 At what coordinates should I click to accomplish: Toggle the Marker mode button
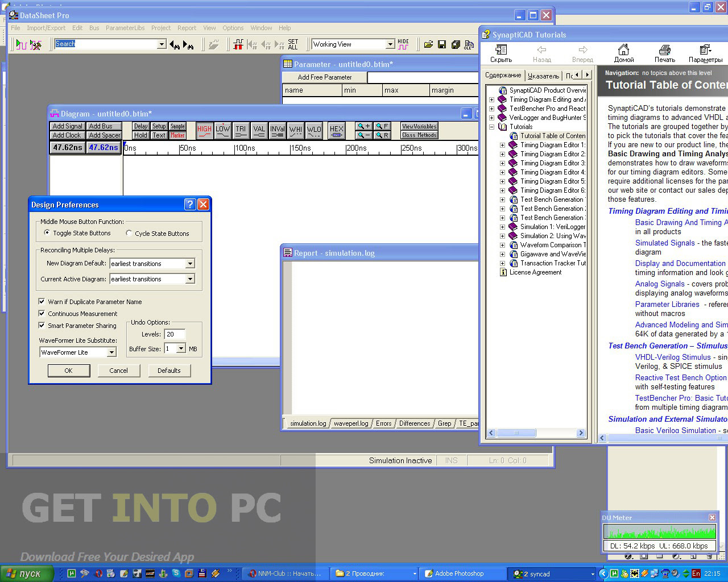point(177,135)
